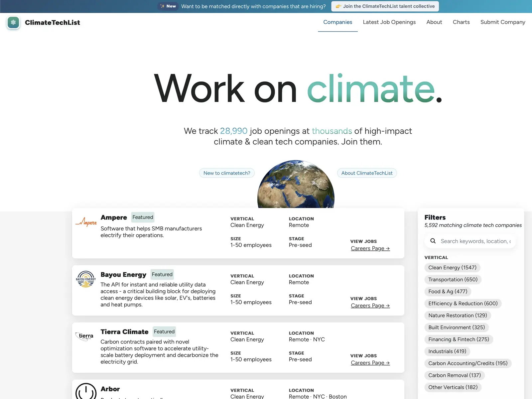
Task: Click the Arbor company name
Action: coord(110,389)
